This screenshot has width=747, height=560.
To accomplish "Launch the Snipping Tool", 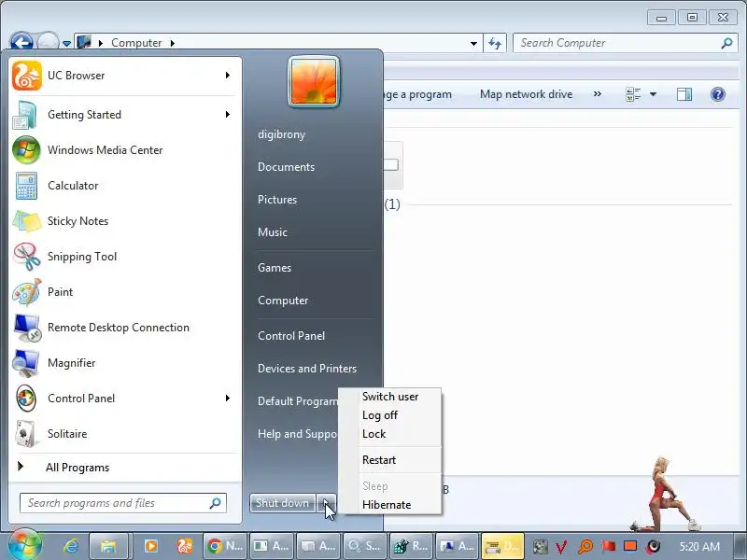I will click(x=124, y=257).
